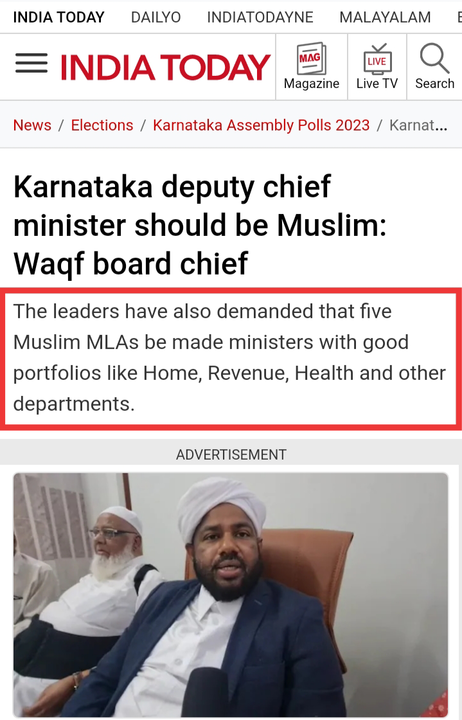Switch to the DAILYO tab

(156, 17)
